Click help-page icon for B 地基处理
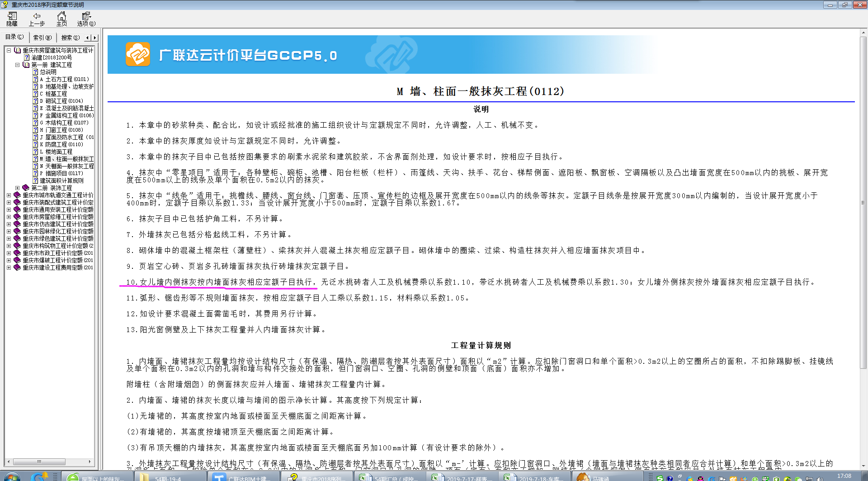The image size is (868, 481). (35, 86)
